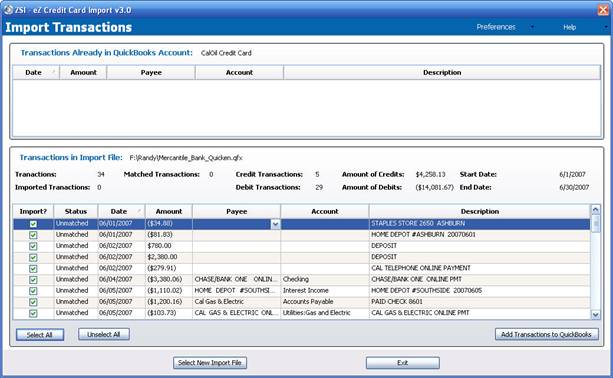Click date cell 06/04/2007
The image size is (613, 378).
coord(122,279)
